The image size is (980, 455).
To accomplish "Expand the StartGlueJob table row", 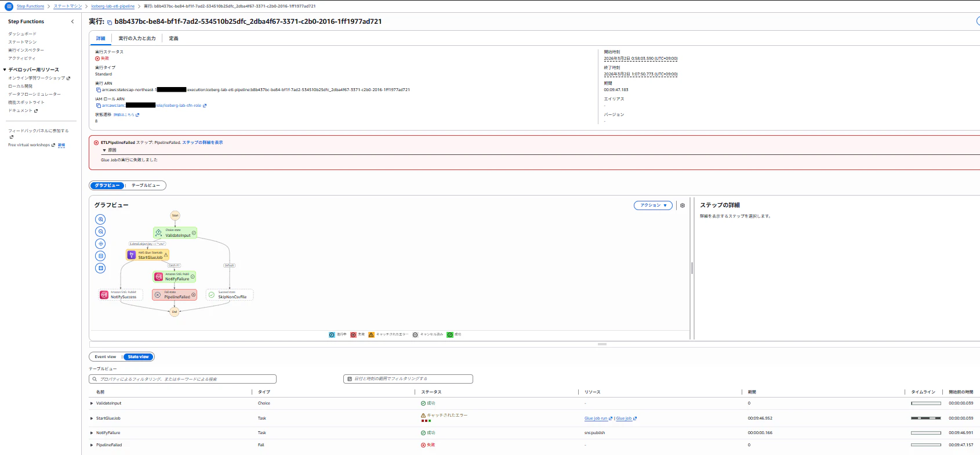I will (92, 418).
